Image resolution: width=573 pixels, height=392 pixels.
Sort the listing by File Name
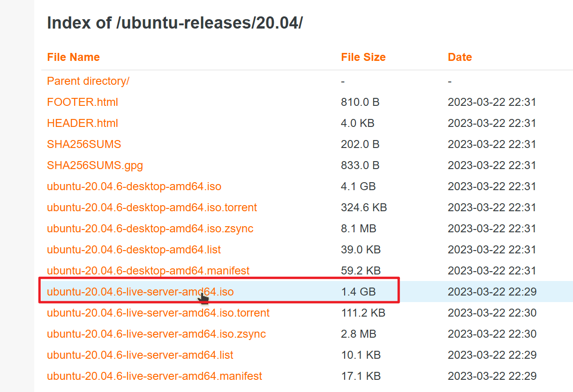73,57
